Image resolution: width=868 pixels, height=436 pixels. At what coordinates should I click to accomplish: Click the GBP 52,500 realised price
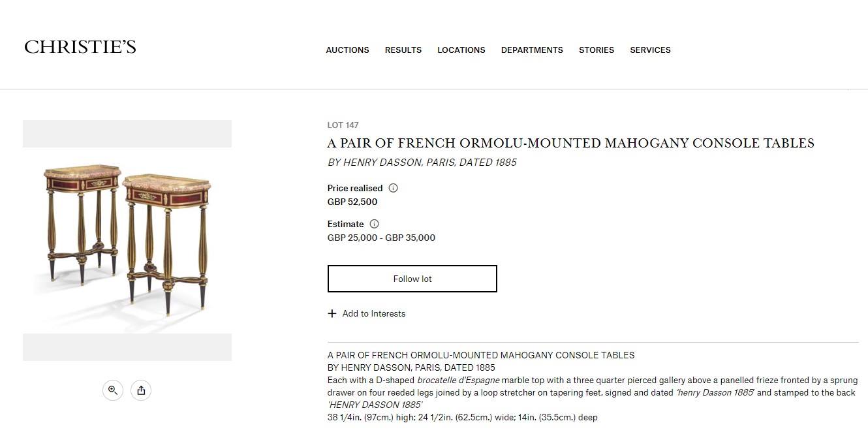pyautogui.click(x=352, y=202)
